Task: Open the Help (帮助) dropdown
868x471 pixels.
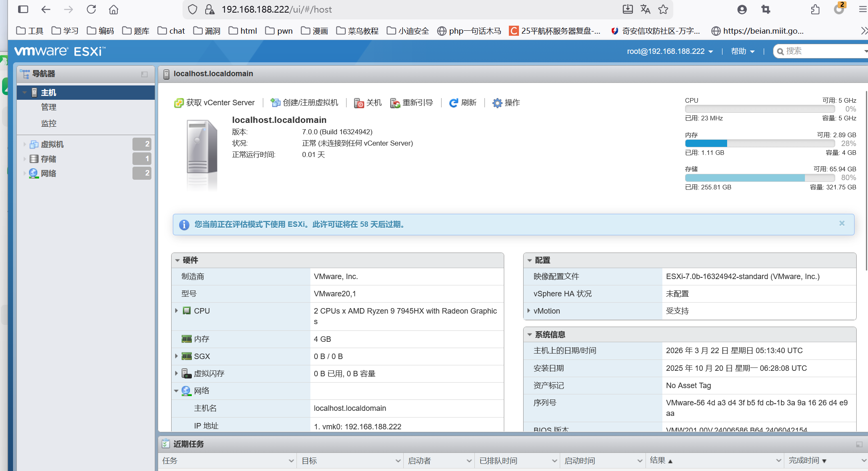Action: (x=743, y=51)
